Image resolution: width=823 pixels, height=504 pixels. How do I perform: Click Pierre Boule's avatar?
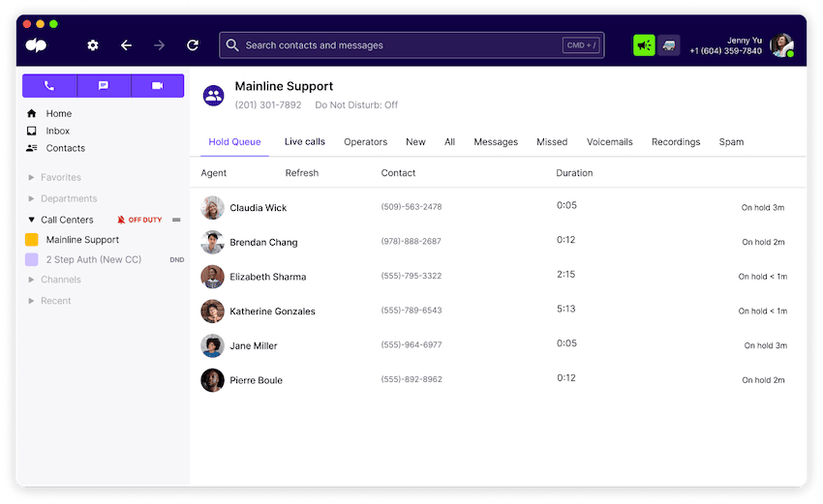(213, 380)
